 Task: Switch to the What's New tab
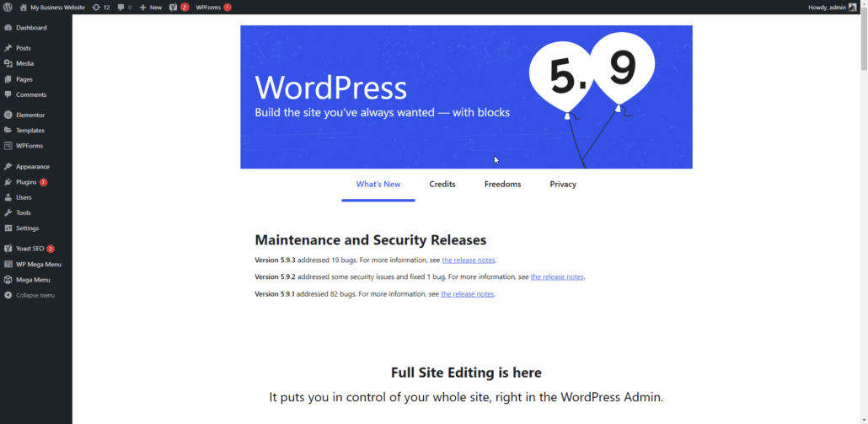tap(378, 185)
